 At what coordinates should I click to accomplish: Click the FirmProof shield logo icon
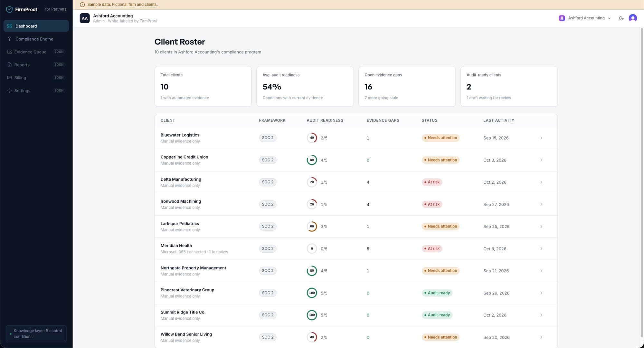pos(9,9)
